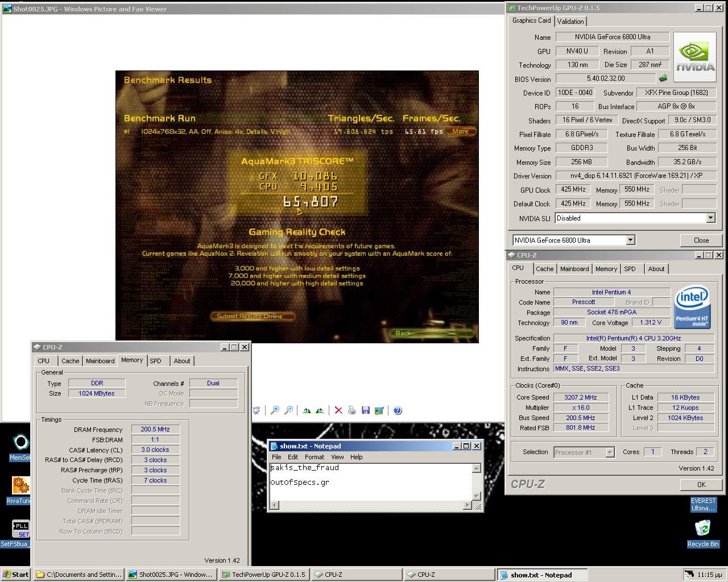The image size is (728, 582).
Task: Expand GeForce 6800 Ultra card selector
Action: coord(630,240)
